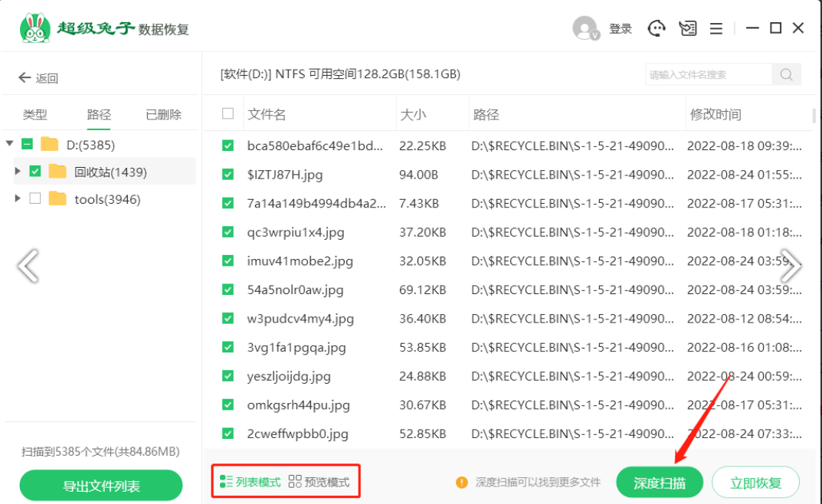
Task: Click the file name search input field
Action: [709, 74]
